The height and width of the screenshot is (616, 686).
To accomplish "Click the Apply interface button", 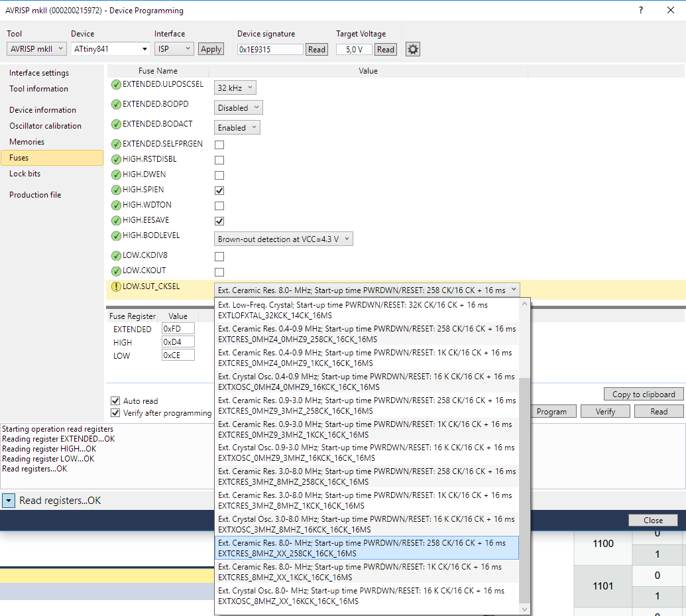I will 211,49.
